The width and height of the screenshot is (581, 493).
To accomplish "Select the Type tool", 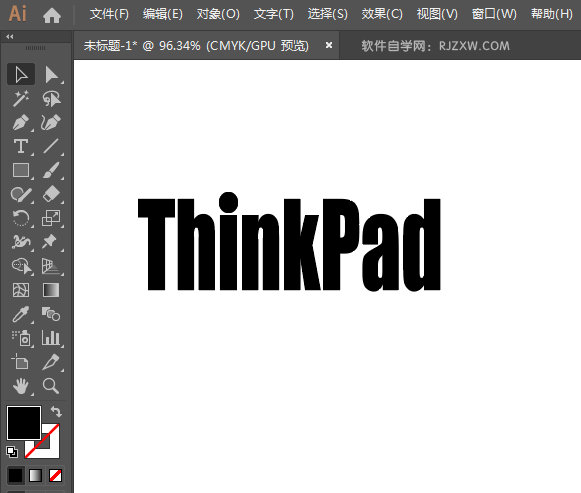I will pyautogui.click(x=21, y=146).
